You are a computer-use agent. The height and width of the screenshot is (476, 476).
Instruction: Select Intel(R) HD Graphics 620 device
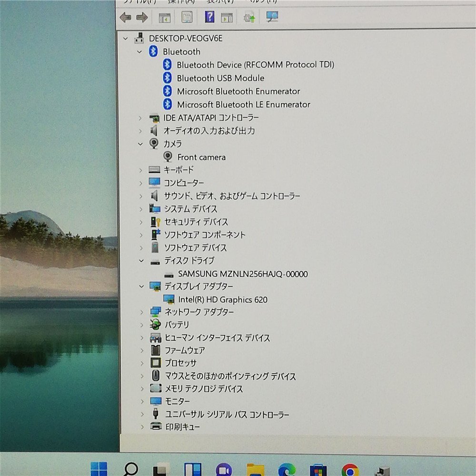[x=222, y=299]
